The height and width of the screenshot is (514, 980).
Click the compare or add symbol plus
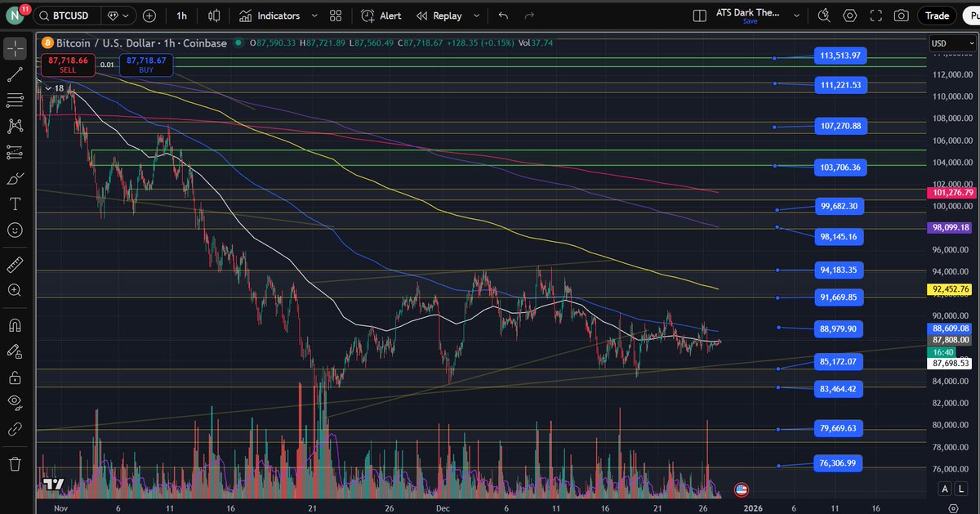(x=149, y=16)
